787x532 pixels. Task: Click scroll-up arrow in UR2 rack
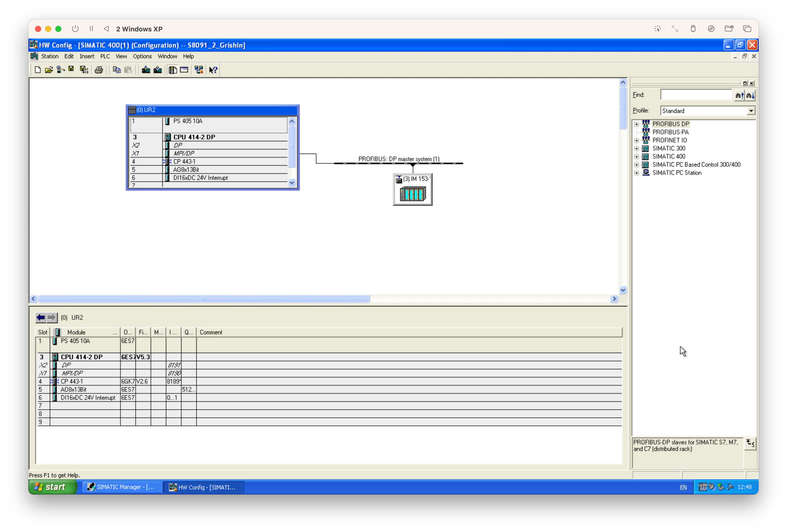pos(292,121)
